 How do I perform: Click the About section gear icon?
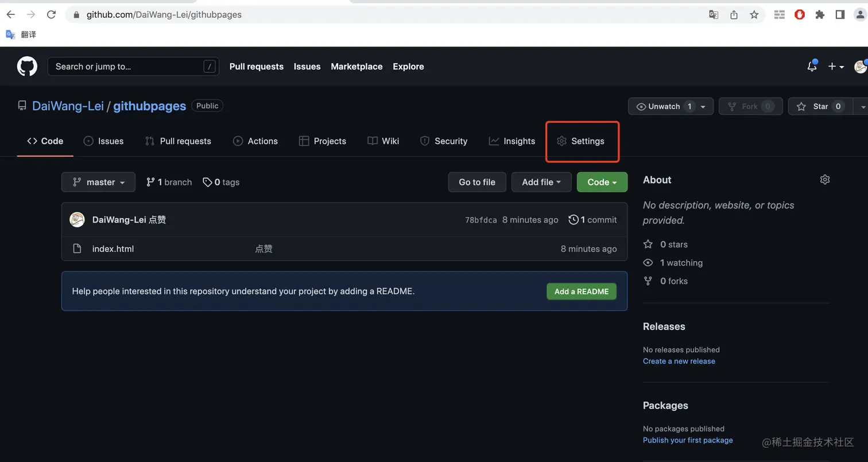(x=825, y=180)
